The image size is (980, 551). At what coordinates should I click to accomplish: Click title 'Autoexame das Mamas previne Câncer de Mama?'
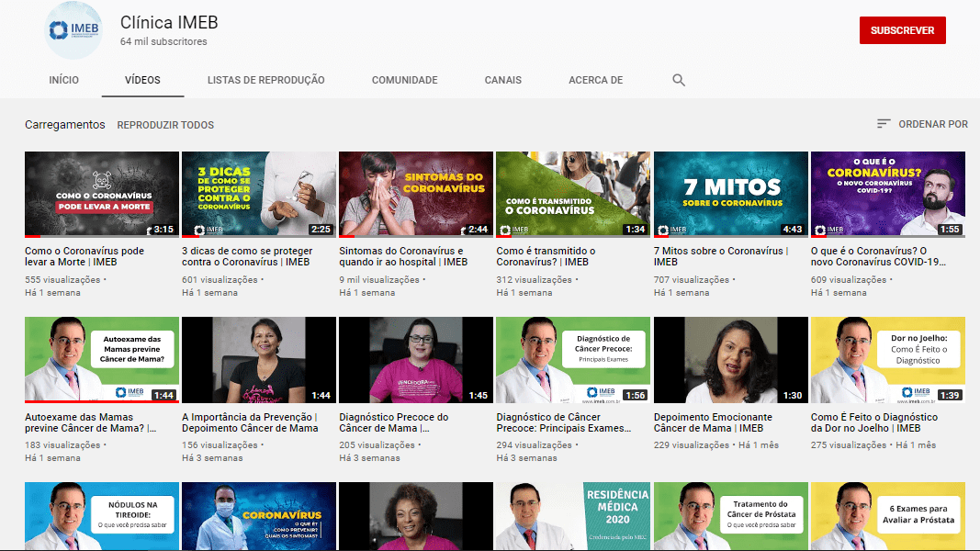pos(91,422)
